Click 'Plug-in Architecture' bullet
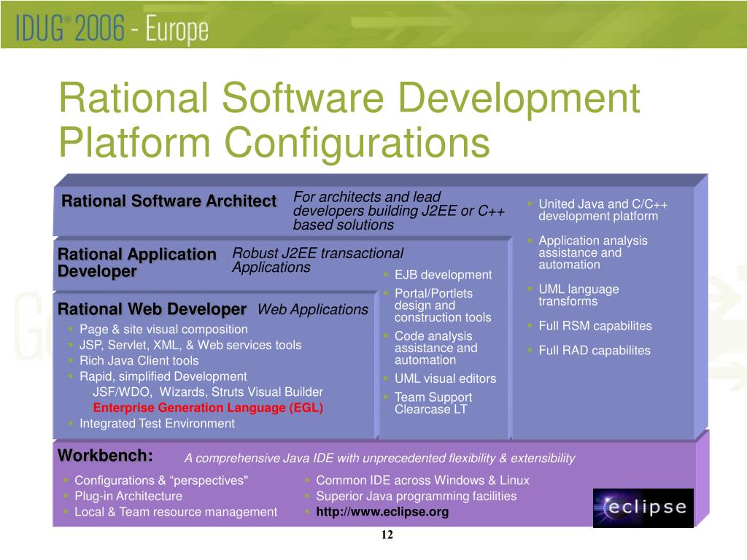This screenshot has width=747, height=560. (128, 496)
